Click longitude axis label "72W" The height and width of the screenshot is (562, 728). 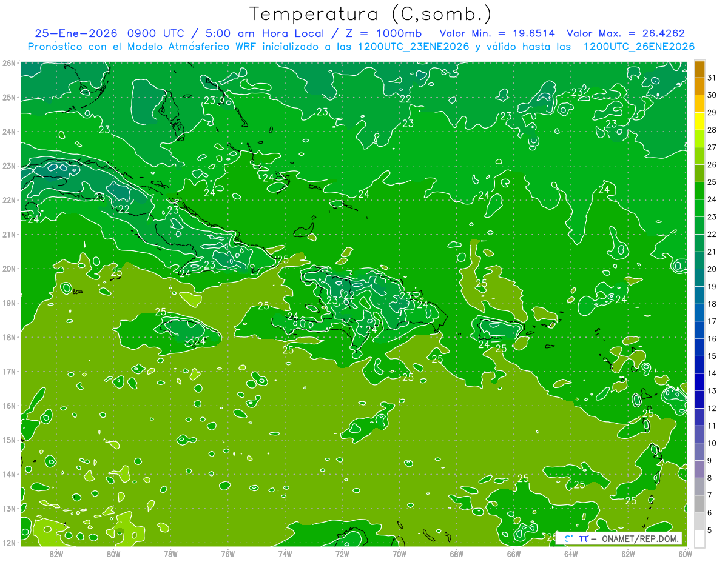[x=342, y=554]
